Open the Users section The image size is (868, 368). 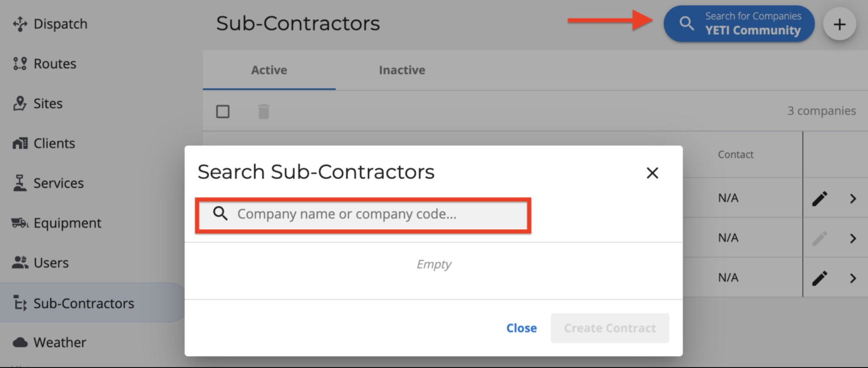[x=40, y=263]
